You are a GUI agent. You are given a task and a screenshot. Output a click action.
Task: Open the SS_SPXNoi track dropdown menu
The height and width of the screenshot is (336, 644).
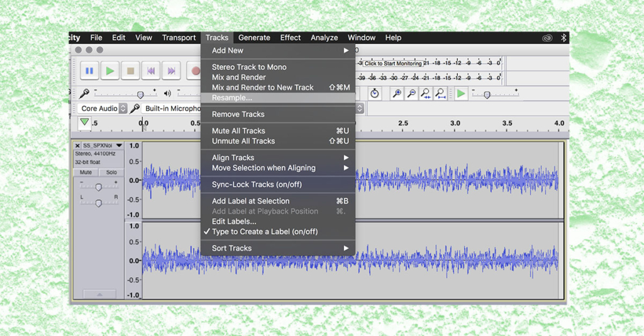[x=119, y=146]
